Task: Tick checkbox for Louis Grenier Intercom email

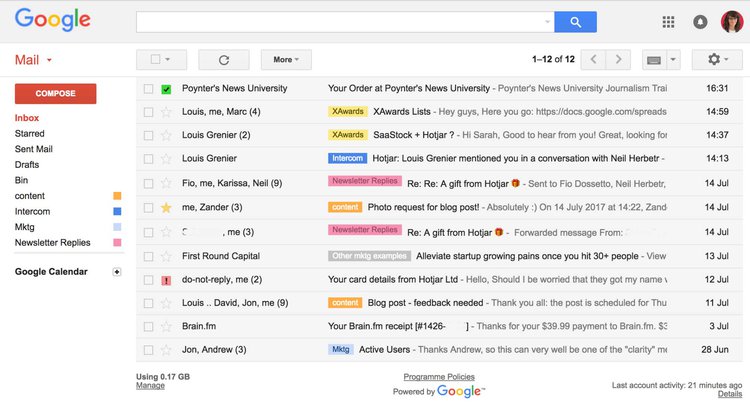Action: (148, 159)
